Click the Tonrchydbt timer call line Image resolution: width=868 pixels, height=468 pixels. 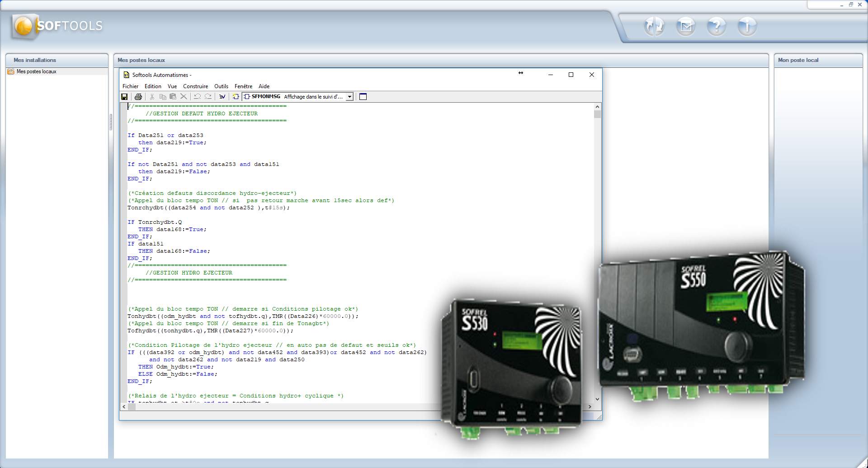tap(209, 208)
